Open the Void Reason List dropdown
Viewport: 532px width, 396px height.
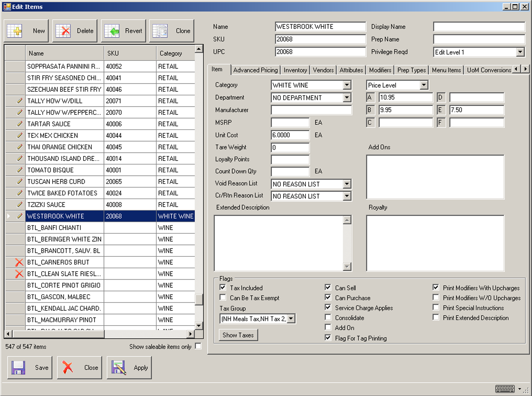point(347,184)
